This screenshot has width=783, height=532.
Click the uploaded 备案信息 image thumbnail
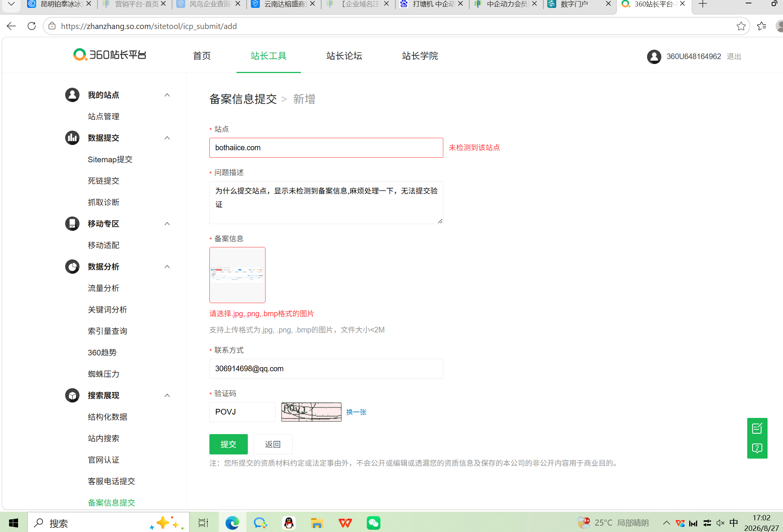coord(237,275)
